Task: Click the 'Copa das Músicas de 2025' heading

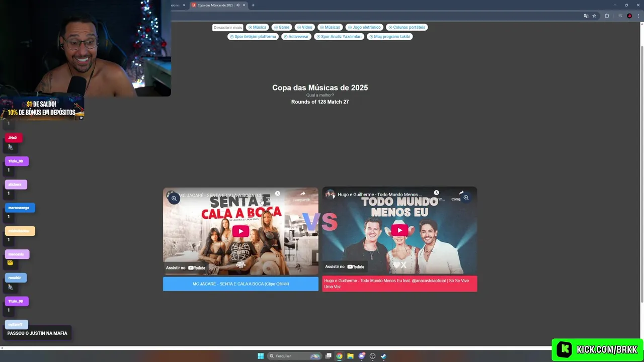Action: click(320, 87)
